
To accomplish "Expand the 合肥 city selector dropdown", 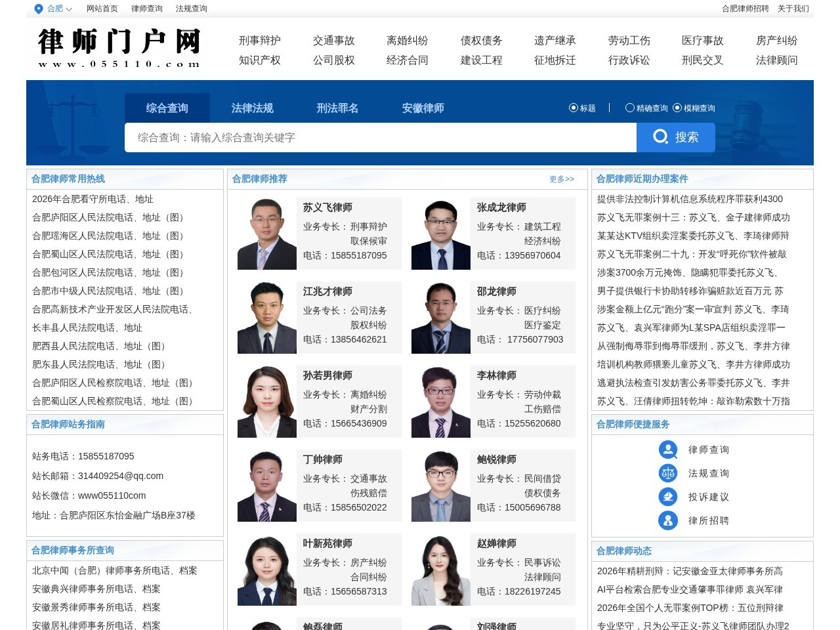I will [x=68, y=9].
